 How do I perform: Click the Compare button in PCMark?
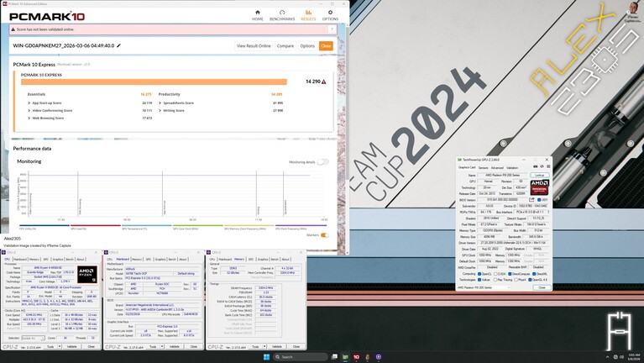coord(285,46)
